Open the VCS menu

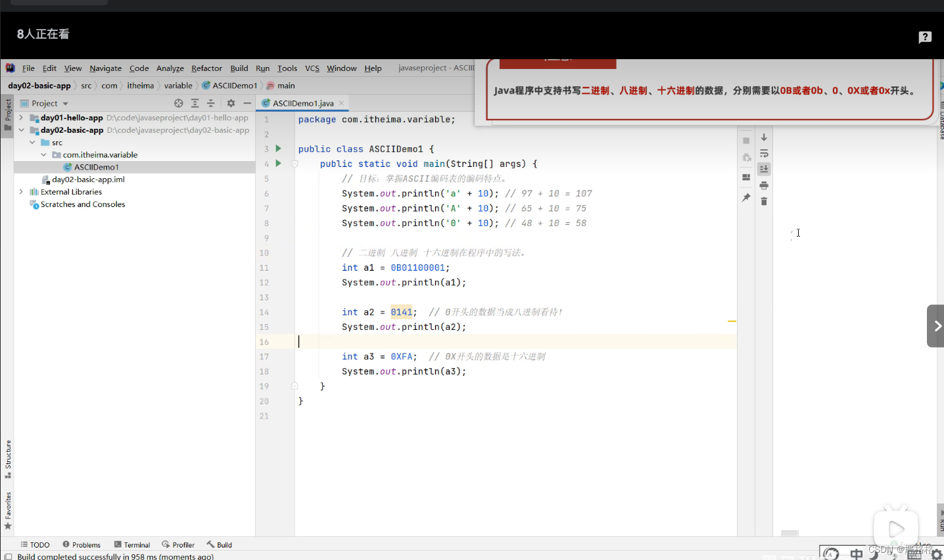pos(312,68)
